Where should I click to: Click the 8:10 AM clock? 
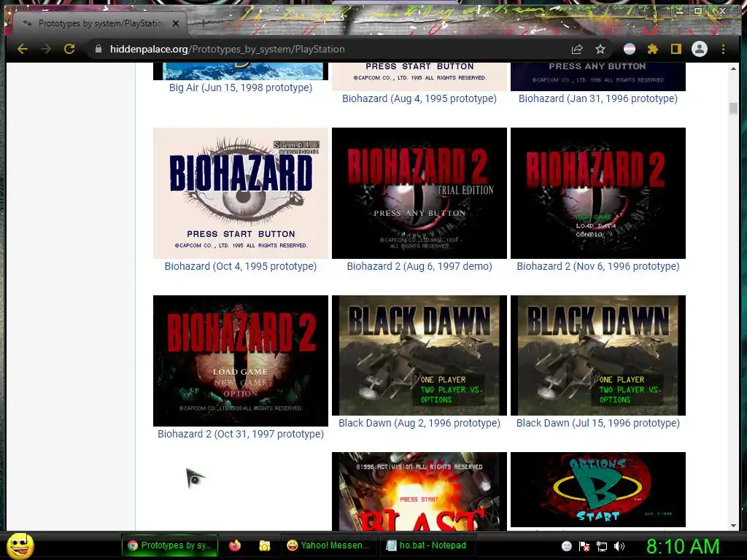[683, 546]
